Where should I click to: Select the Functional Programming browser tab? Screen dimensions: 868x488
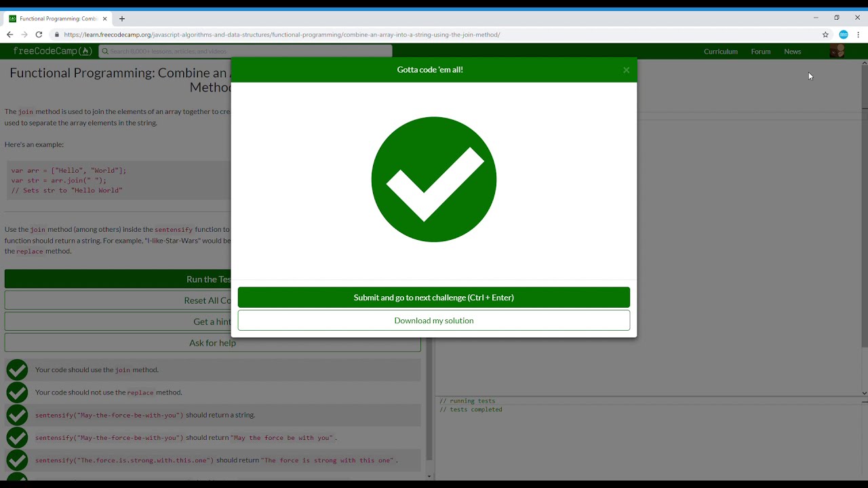[x=58, y=18]
